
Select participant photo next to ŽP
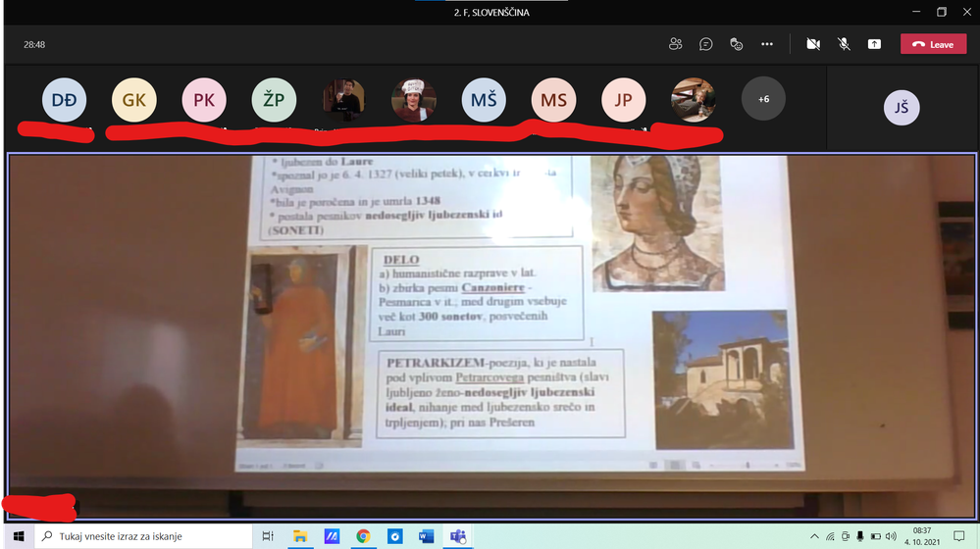pos(343,100)
